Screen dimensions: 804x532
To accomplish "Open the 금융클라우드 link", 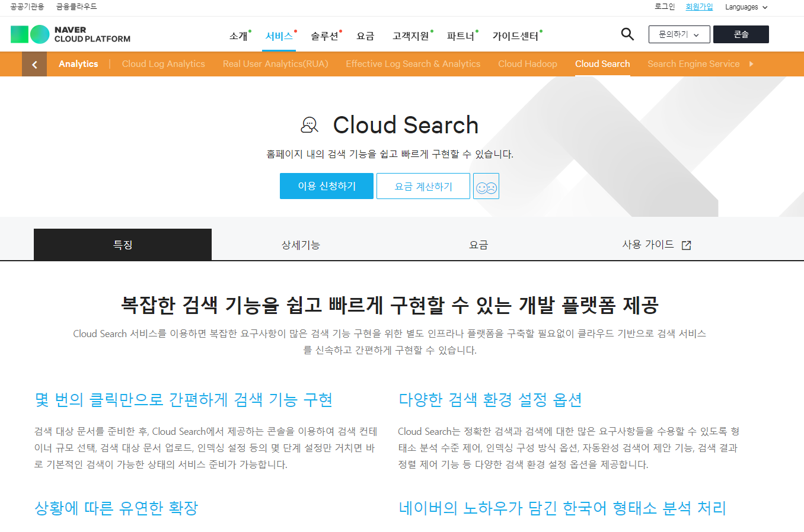I will point(76,7).
